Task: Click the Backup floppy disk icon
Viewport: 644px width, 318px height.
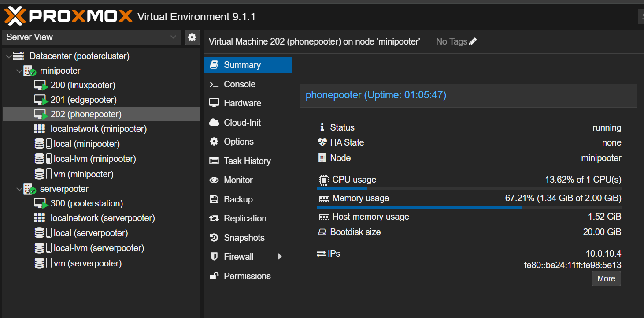Action: [214, 199]
